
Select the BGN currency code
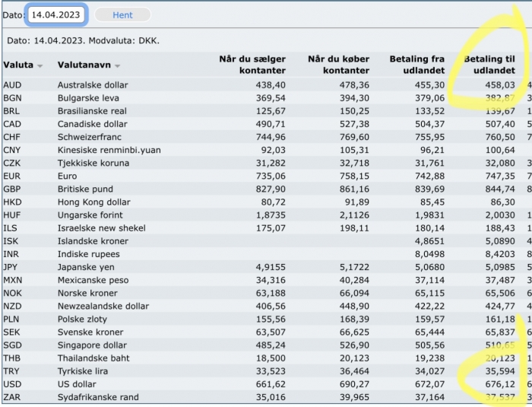pyautogui.click(x=12, y=98)
